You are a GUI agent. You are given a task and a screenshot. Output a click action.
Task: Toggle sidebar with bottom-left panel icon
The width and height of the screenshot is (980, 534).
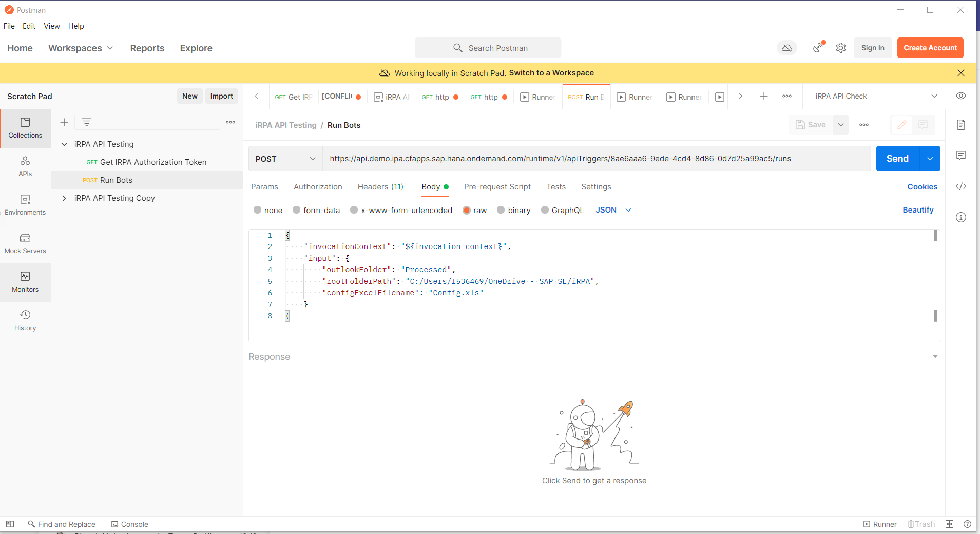click(10, 524)
